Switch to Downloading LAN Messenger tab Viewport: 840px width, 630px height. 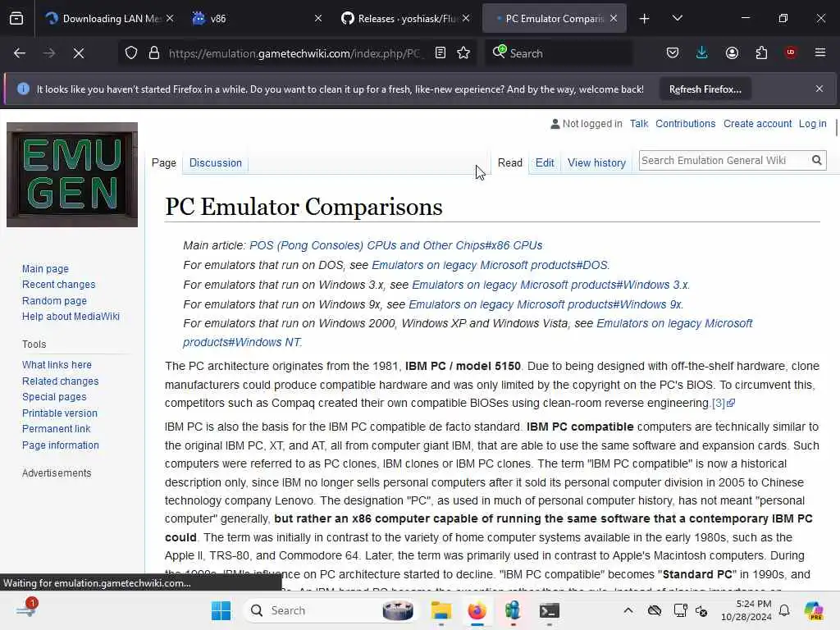tap(110, 18)
